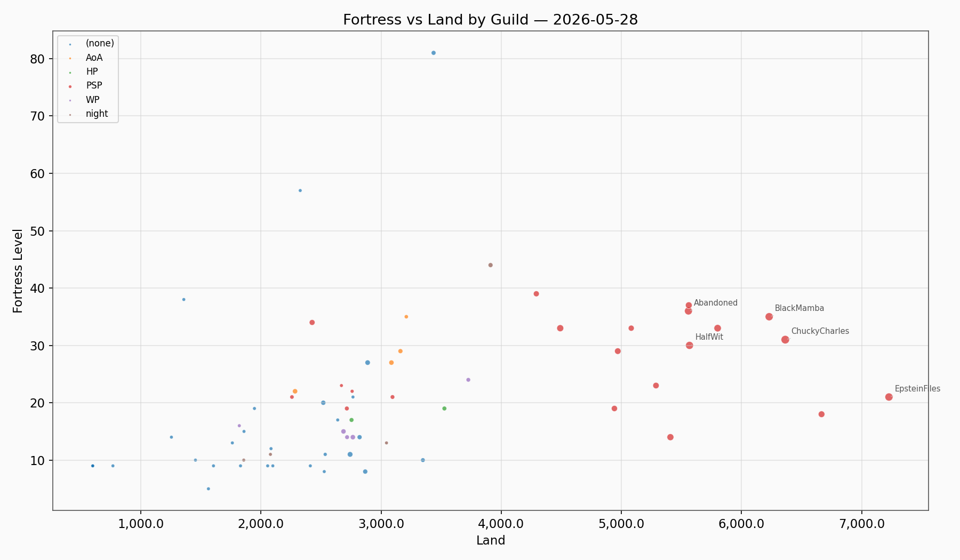The width and height of the screenshot is (960, 560).
Task: Click the "HalfWit" data label
Action: (x=709, y=337)
